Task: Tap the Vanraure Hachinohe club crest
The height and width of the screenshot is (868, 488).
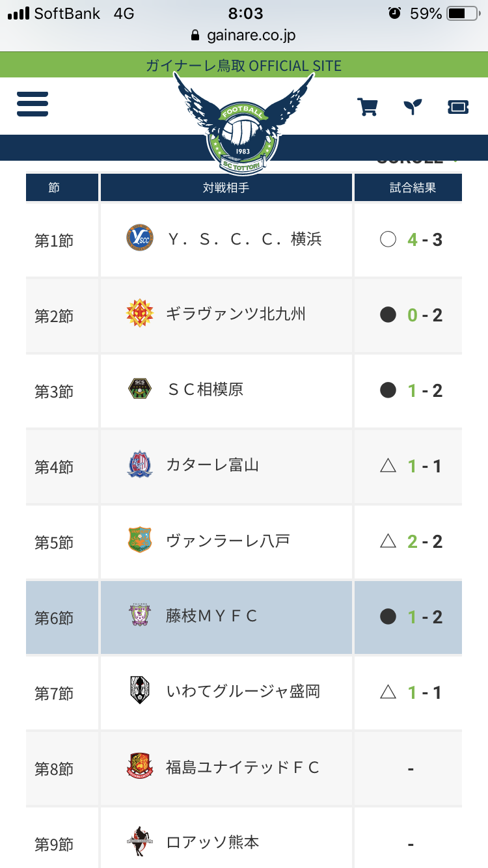Action: [139, 541]
